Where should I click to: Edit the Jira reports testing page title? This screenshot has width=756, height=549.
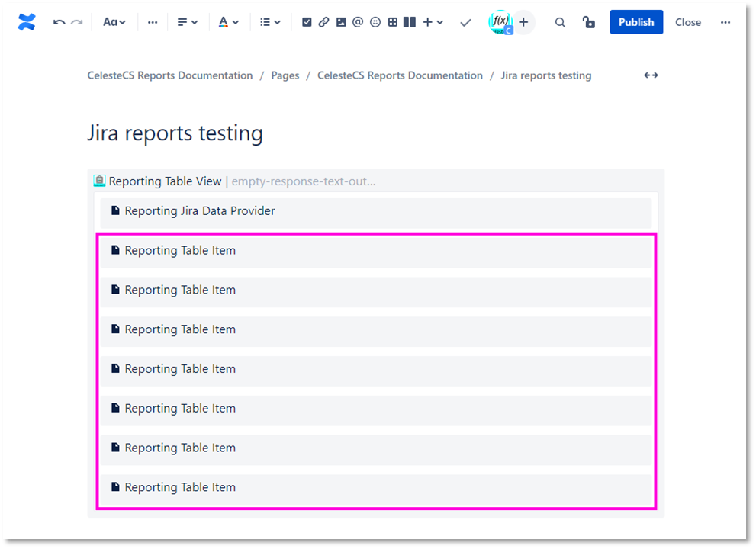(175, 133)
